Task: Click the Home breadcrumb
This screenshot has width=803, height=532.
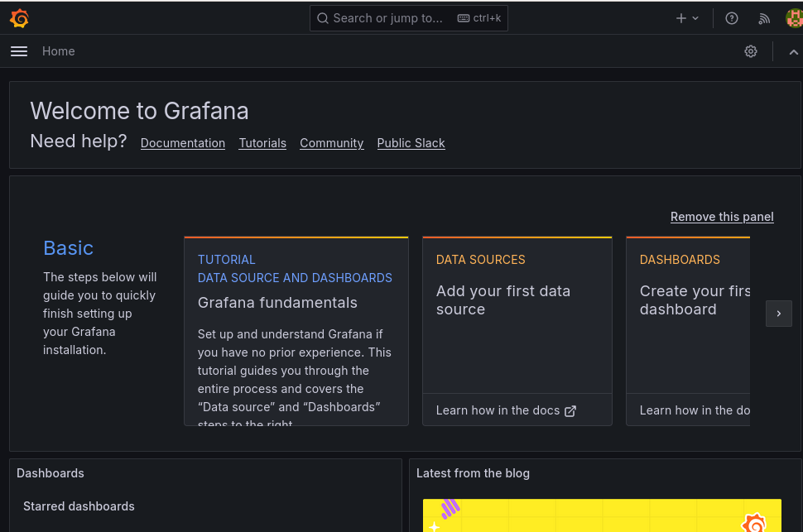Action: 59,51
